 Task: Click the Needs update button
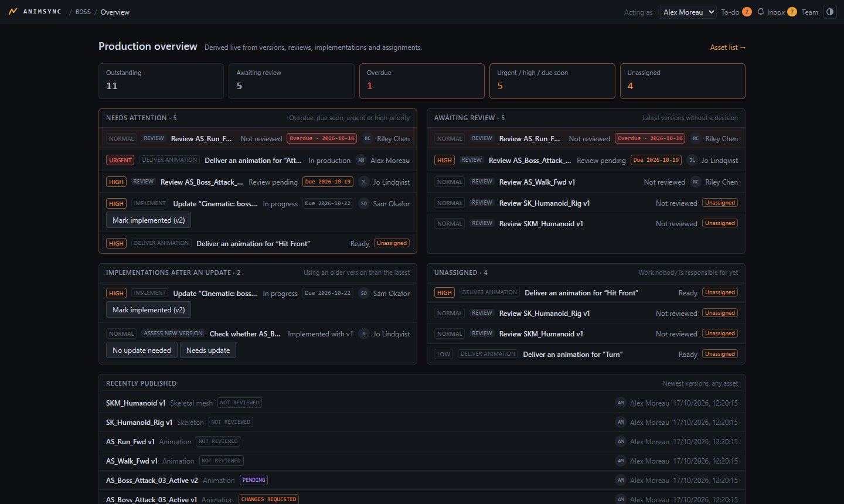pos(208,350)
